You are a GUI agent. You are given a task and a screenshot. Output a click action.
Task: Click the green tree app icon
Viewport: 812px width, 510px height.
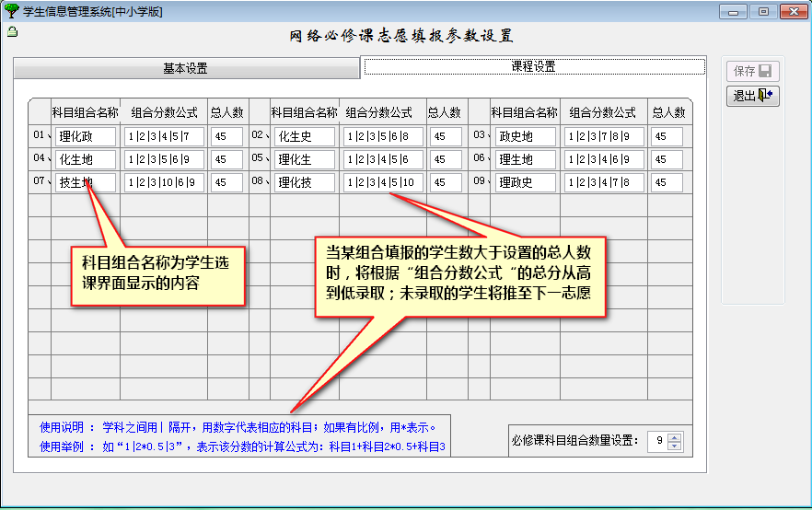(x=11, y=10)
